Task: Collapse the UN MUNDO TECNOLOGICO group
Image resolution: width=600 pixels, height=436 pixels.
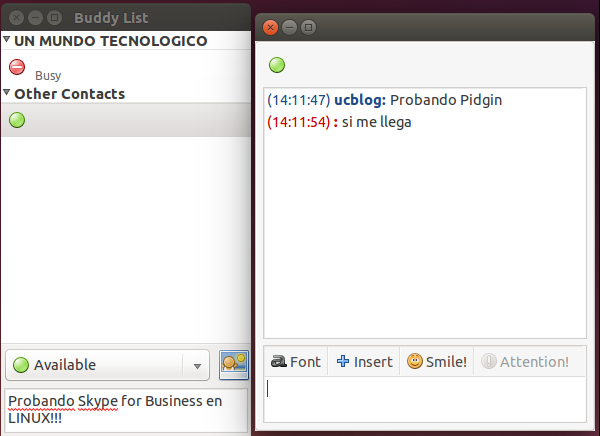Action: click(6, 41)
